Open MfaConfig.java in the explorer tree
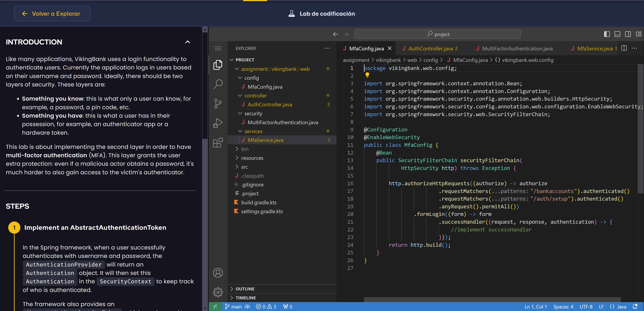Screen dimensions: 644x311 [282, 87]
